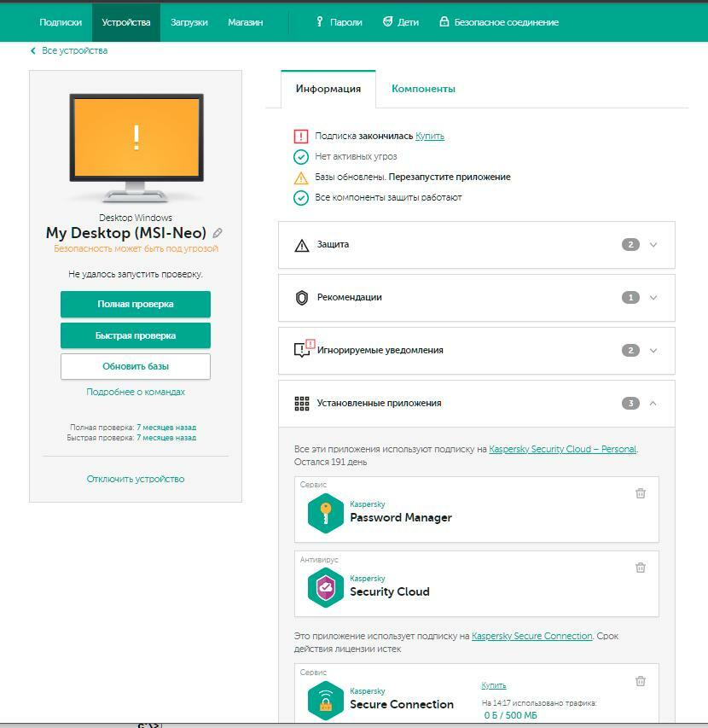Expand the Игнорируемые уведомления chevron
Screen dimensions: 708x728
click(653, 351)
